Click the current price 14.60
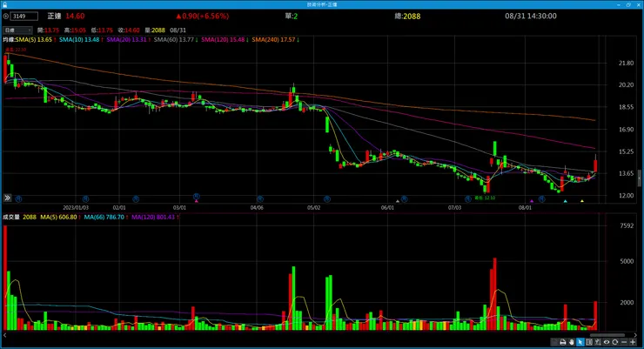The width and height of the screenshot is (644, 349). pyautogui.click(x=75, y=17)
